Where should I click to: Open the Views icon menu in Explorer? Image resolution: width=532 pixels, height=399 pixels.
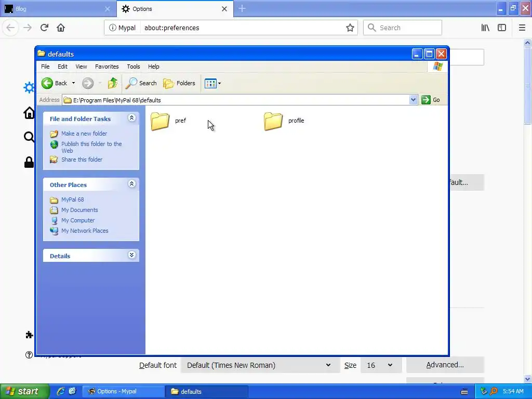pyautogui.click(x=212, y=83)
